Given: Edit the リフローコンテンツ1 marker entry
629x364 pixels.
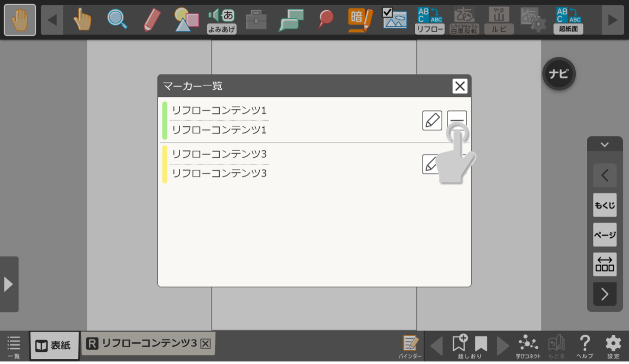Looking at the screenshot, I should point(432,121).
